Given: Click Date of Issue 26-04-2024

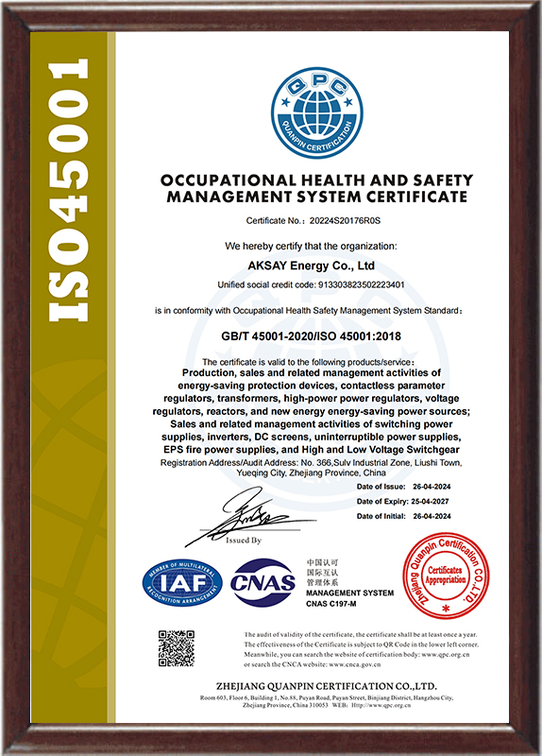Looking at the screenshot, I should (x=404, y=487).
